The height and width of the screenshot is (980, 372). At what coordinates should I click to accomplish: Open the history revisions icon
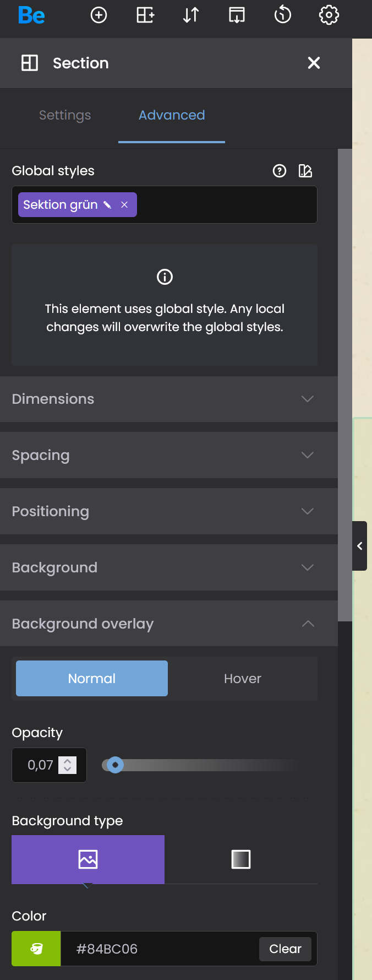(x=283, y=15)
